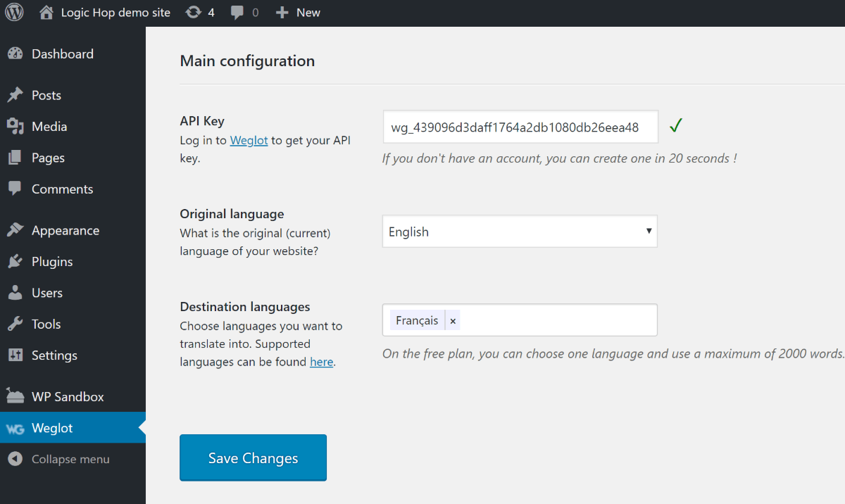This screenshot has width=845, height=504.
Task: Click the WordPress logo icon
Action: tap(14, 13)
